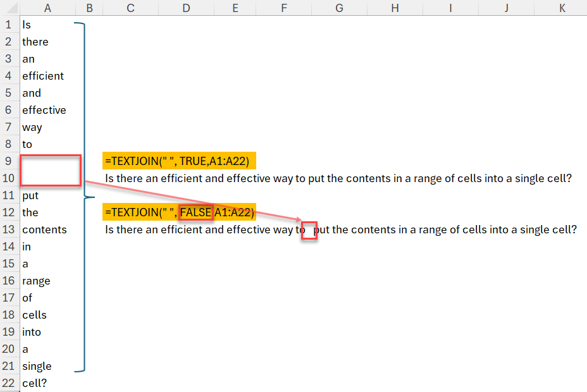Click the column G header
Image resolution: width=587 pixels, height=392 pixels.
click(x=339, y=8)
